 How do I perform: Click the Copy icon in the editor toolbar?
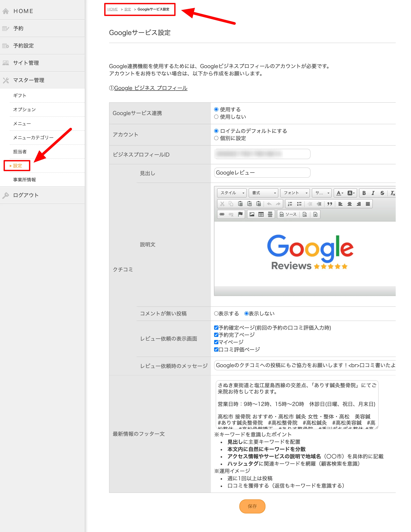pos(231,204)
